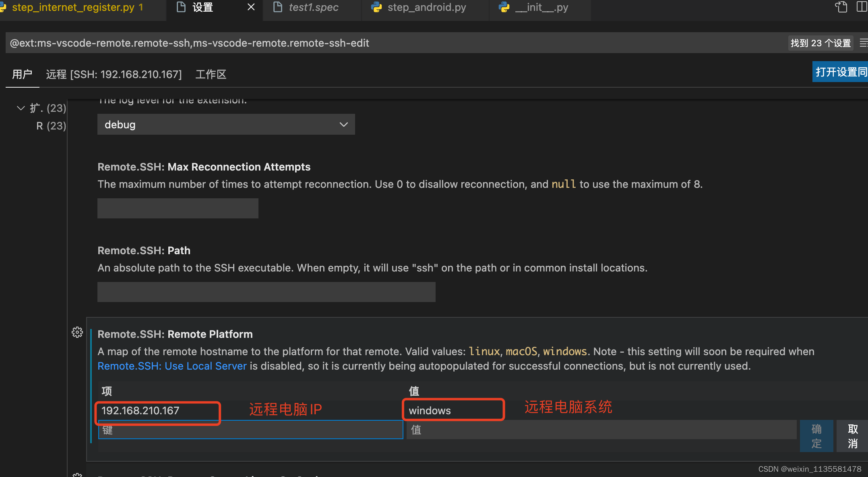Screen dimensions: 868x477
Task: Switch to the 用户 settings scope tab
Action: pos(23,74)
